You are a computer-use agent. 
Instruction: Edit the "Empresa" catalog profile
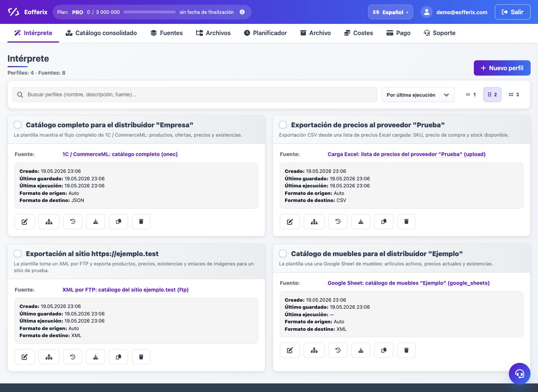25,221
